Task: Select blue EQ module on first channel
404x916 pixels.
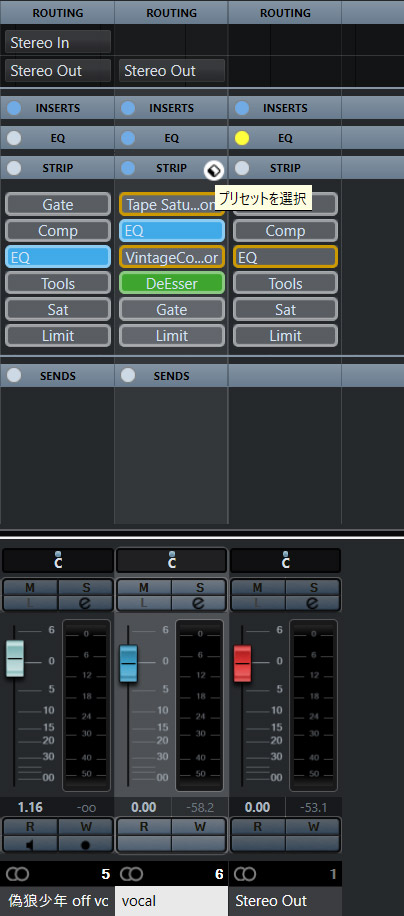Action: tap(58, 257)
